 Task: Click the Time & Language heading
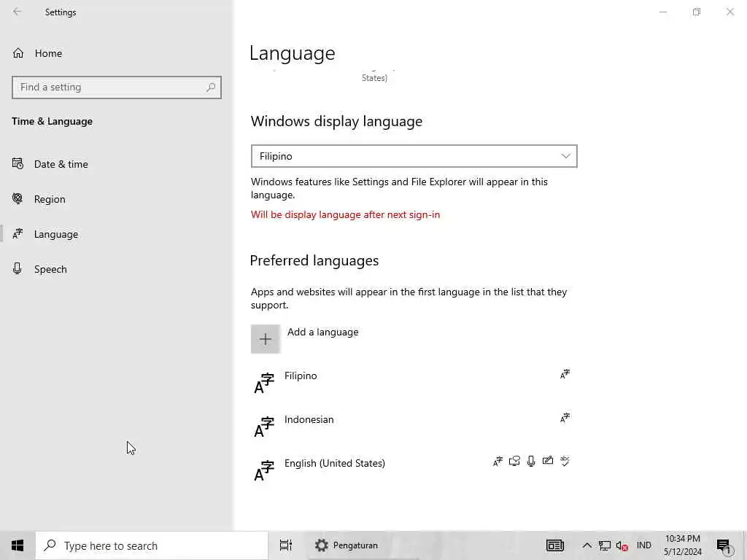click(52, 122)
